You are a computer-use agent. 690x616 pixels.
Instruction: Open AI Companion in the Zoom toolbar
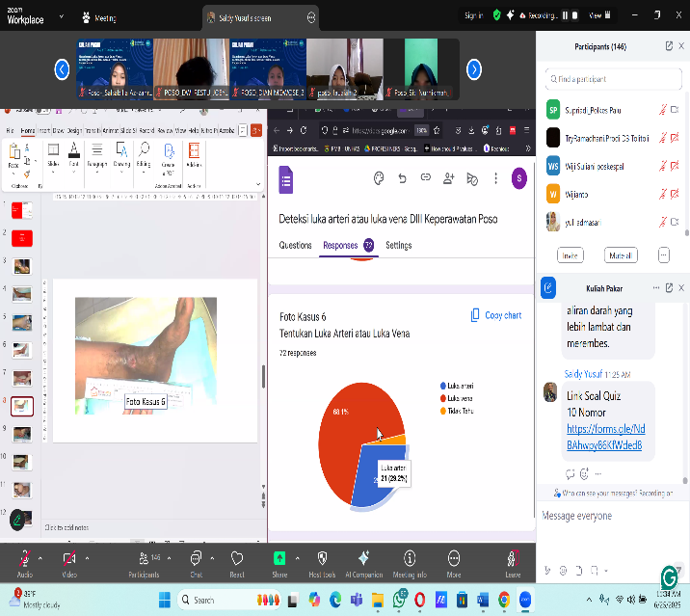[x=364, y=564]
